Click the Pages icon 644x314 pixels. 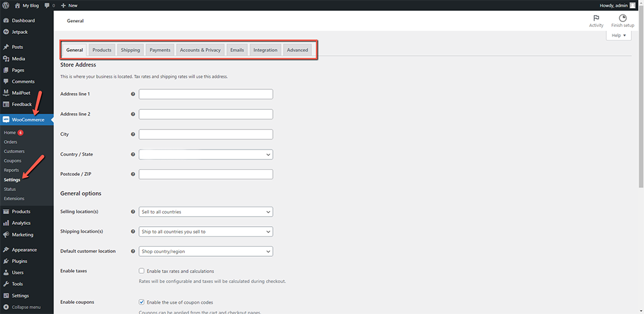(6, 70)
